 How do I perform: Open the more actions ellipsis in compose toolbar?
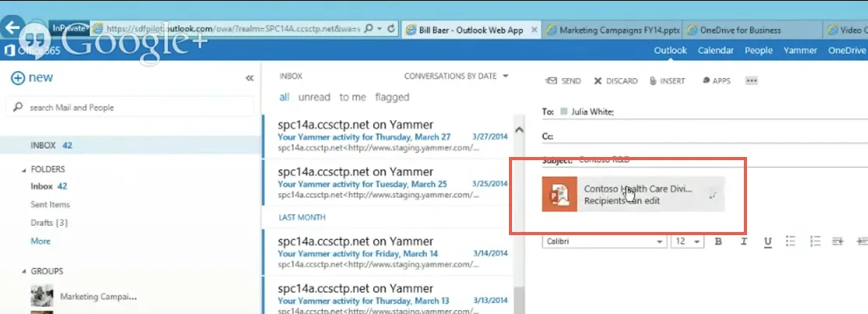point(751,81)
